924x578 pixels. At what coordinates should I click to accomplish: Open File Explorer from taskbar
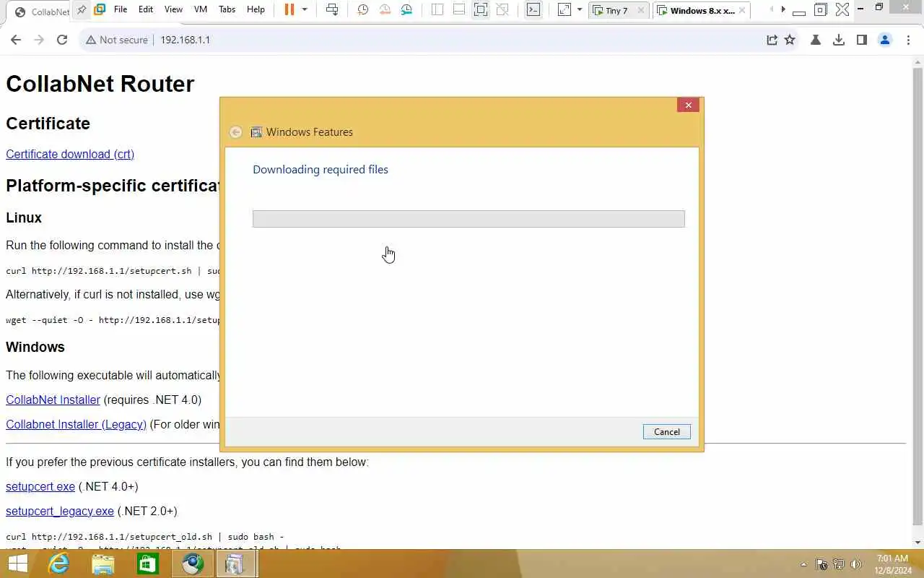103,564
